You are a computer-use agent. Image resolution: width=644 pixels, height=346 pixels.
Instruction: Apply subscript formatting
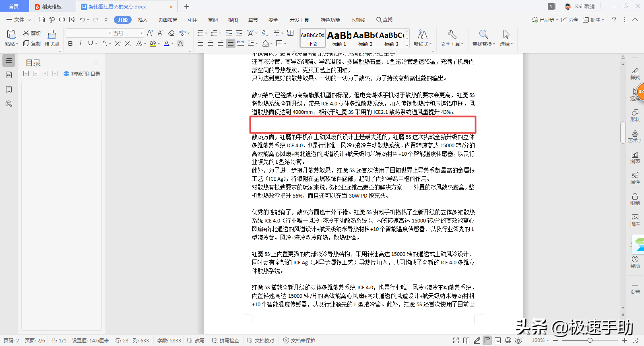point(128,43)
